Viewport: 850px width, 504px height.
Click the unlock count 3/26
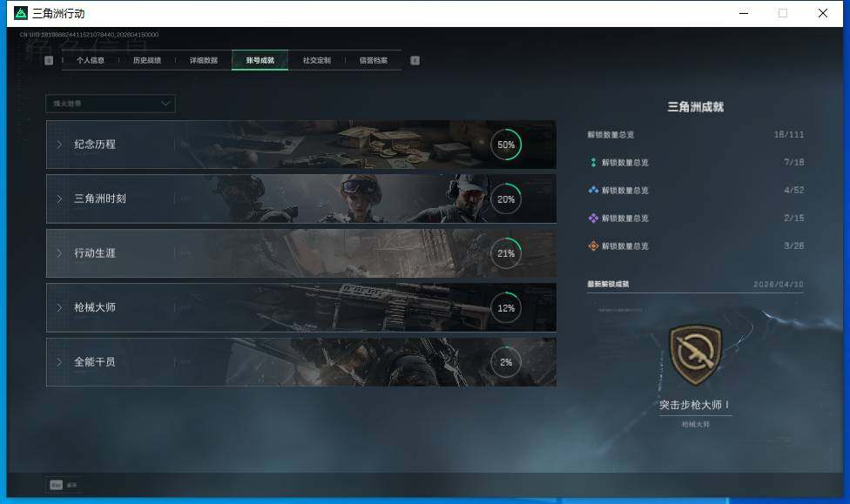(x=793, y=246)
